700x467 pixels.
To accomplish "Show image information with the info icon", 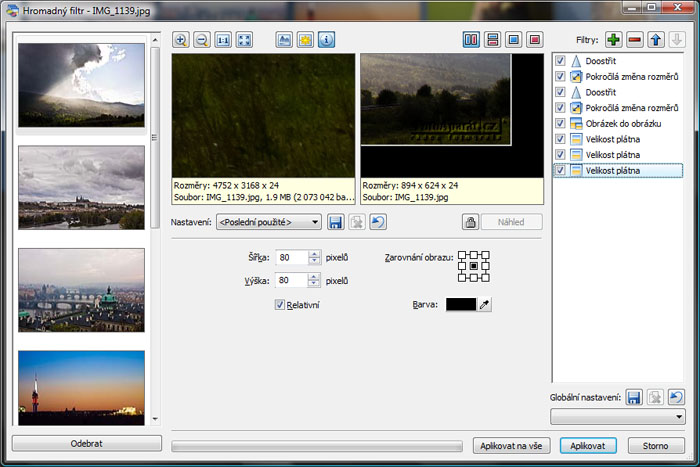I will [x=325, y=40].
